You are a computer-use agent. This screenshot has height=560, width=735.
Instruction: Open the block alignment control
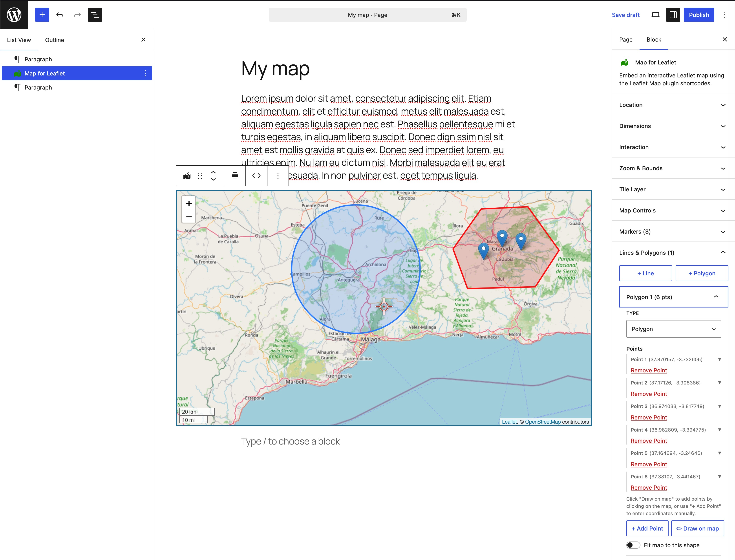click(x=235, y=176)
